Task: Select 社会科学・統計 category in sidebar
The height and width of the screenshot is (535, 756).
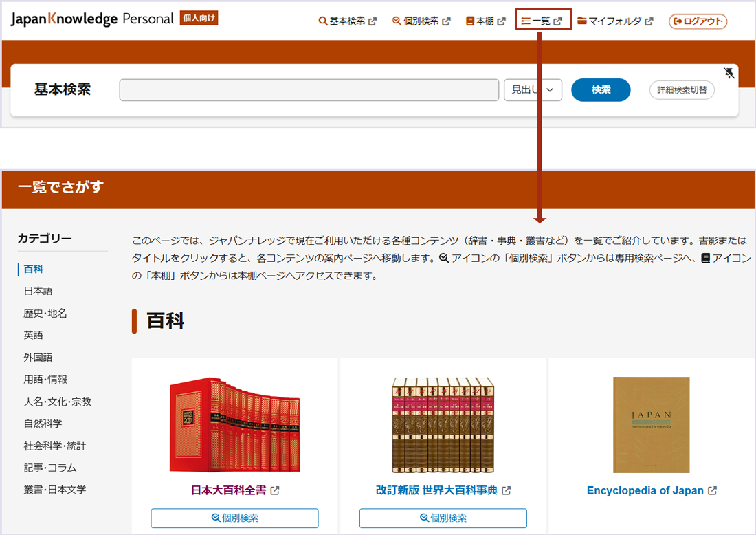Action: point(55,446)
